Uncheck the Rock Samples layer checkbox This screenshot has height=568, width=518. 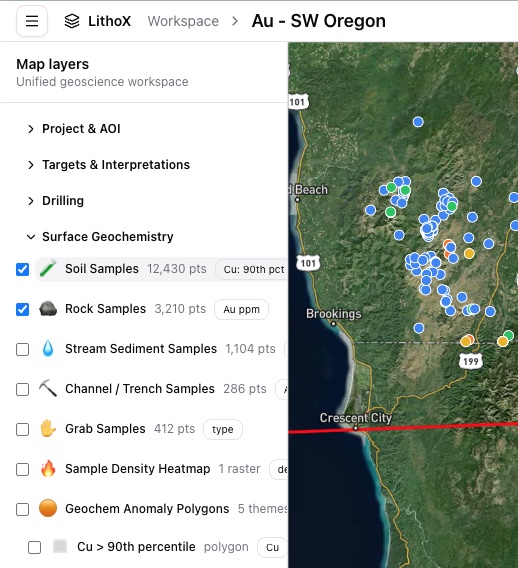tap(22, 309)
